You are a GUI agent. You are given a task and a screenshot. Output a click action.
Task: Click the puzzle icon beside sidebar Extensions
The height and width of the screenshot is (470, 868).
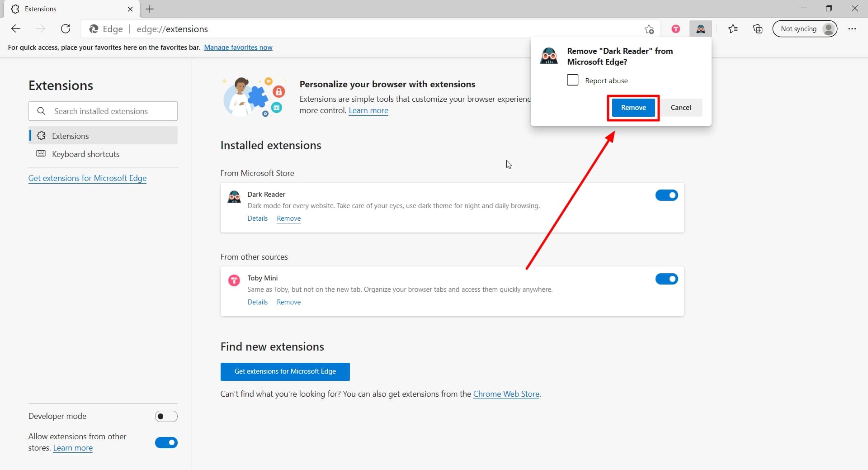point(41,136)
